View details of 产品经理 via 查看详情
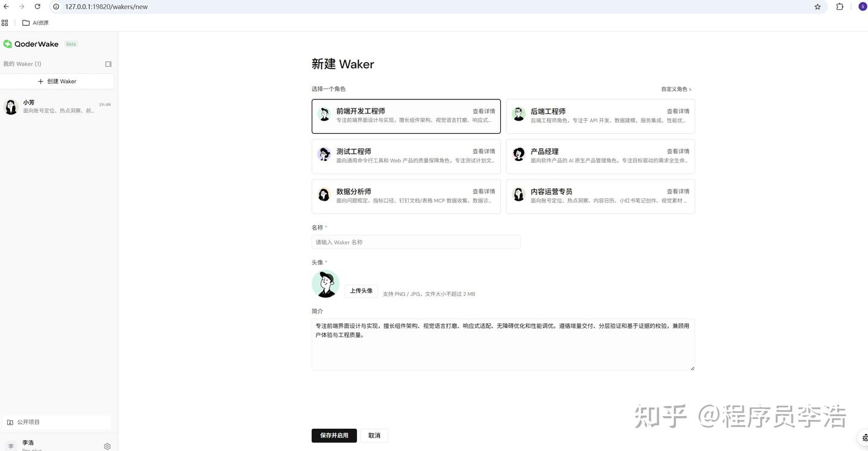This screenshot has width=868, height=451. pos(678,151)
